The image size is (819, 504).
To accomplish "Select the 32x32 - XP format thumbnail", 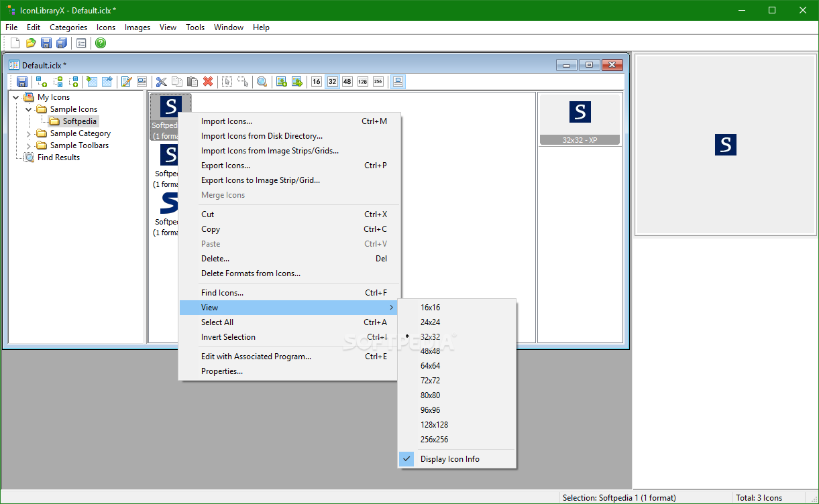I will [580, 119].
